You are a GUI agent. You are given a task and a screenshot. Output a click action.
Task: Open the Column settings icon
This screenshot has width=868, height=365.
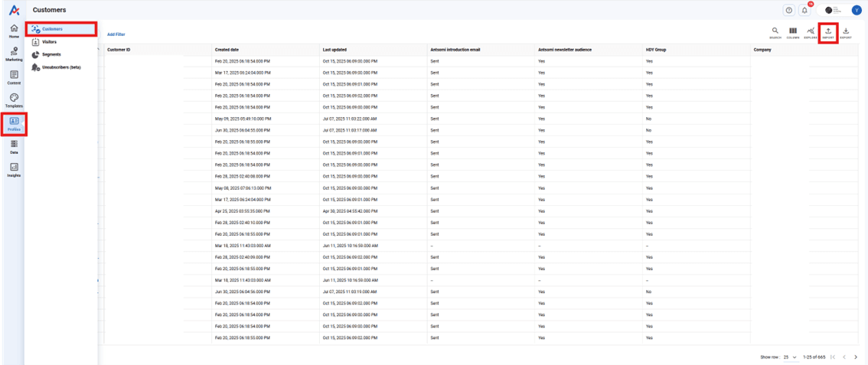pyautogui.click(x=793, y=32)
